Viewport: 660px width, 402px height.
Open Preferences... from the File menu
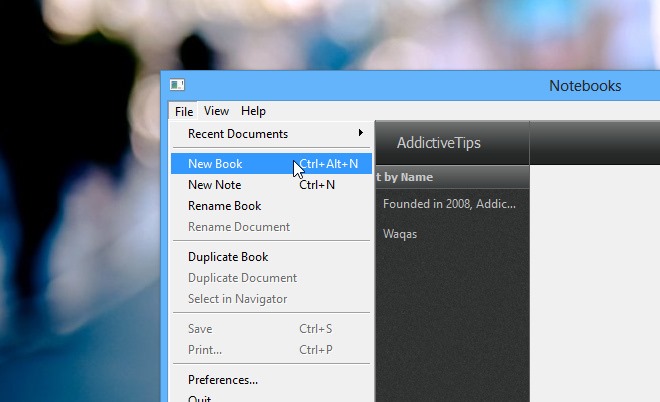271,379
